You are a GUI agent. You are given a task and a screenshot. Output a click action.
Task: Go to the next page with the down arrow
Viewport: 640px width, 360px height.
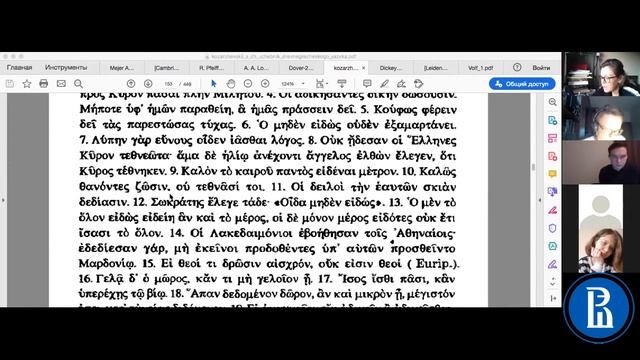coord(148,84)
